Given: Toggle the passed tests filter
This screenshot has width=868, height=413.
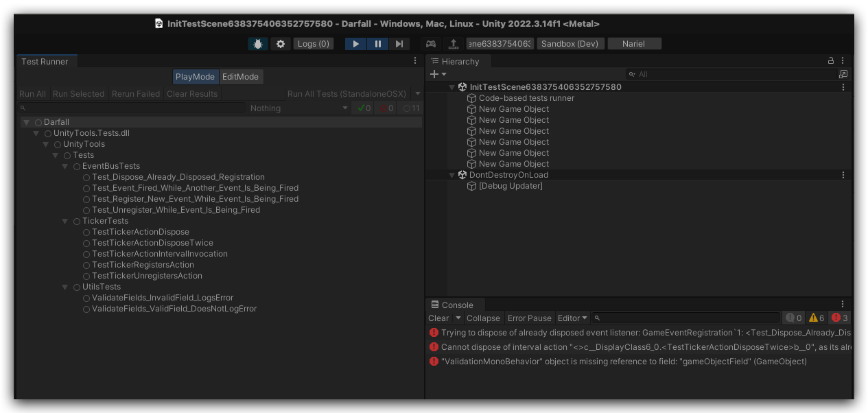Looking at the screenshot, I should point(362,108).
